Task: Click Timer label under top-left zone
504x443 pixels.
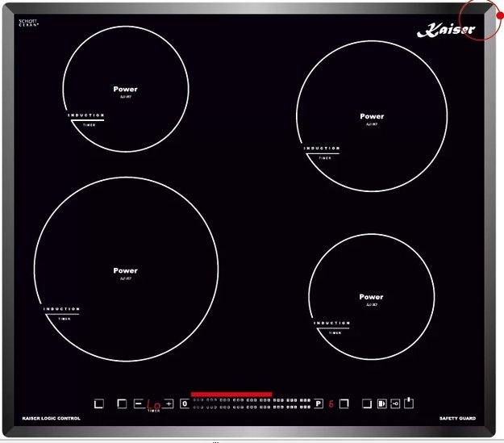Action: coord(89,124)
